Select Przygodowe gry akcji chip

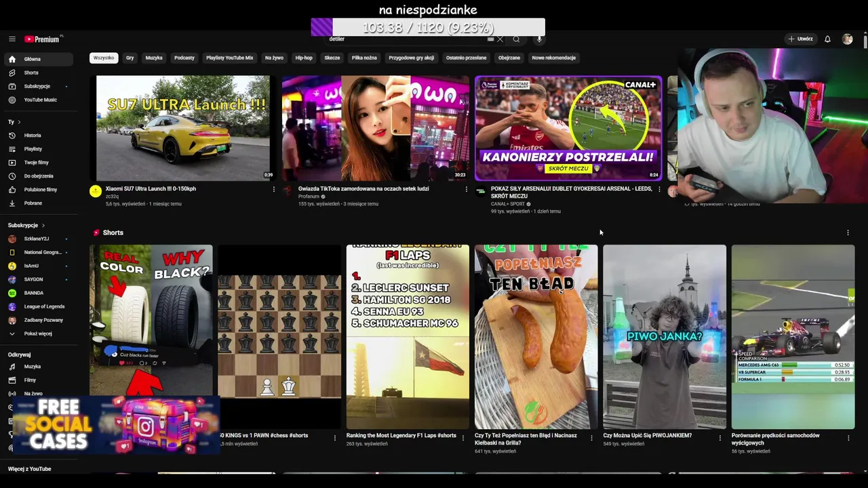pos(412,58)
